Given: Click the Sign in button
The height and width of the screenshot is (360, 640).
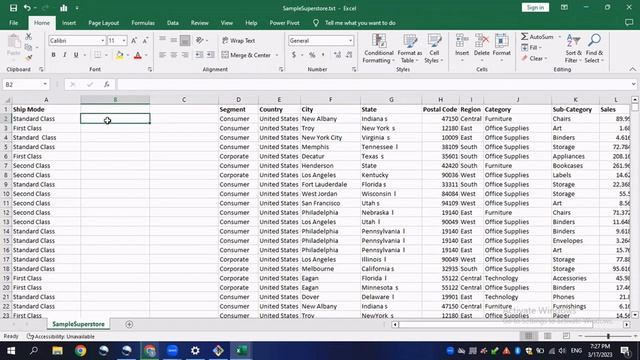Looking at the screenshot, I should coord(535,7).
